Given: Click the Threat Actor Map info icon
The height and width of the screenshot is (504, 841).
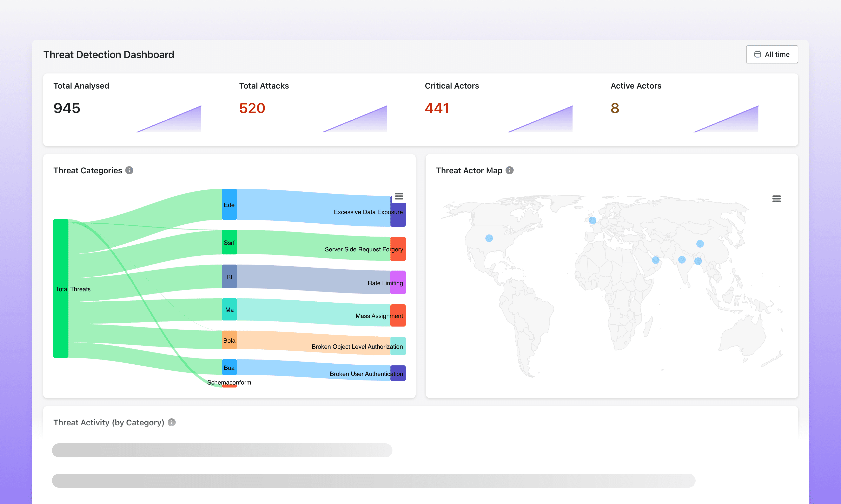Looking at the screenshot, I should pos(509,170).
